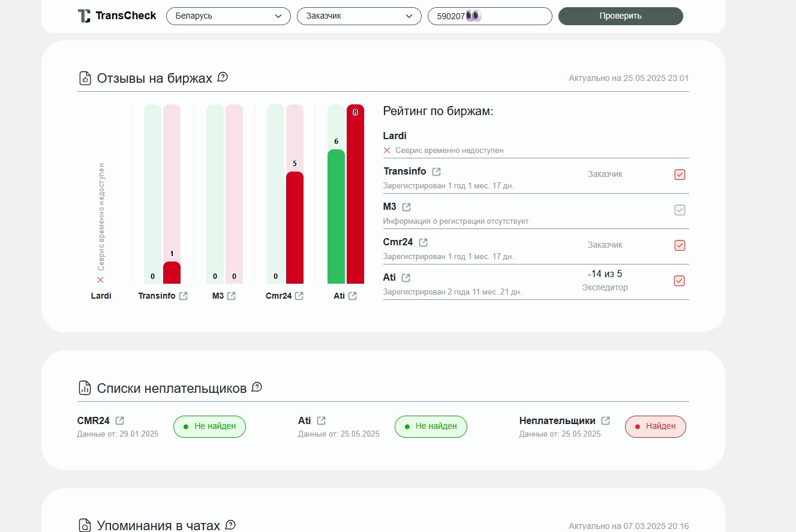The width and height of the screenshot is (796, 532).
Task: Click Не найден badge for Ati
Action: tap(431, 426)
